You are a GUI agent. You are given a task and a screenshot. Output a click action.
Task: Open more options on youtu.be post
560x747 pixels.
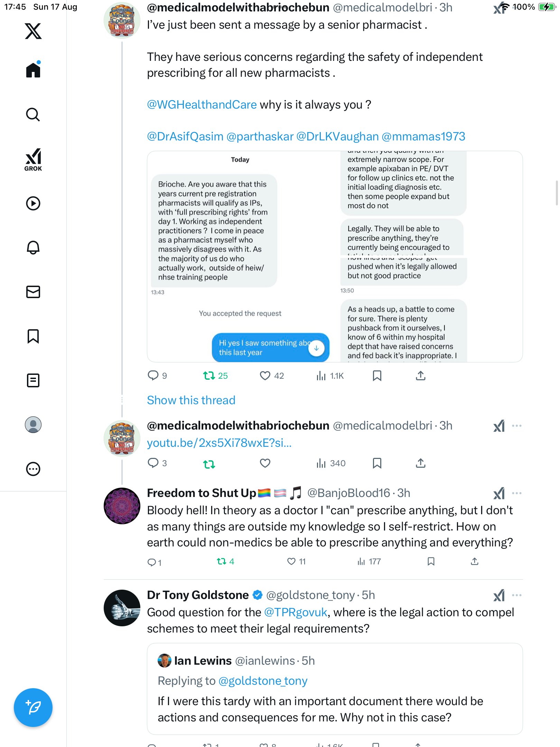[x=517, y=426]
